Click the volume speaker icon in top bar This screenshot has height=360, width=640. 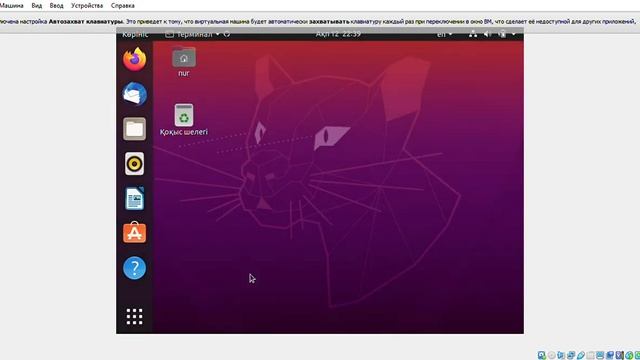(x=487, y=34)
